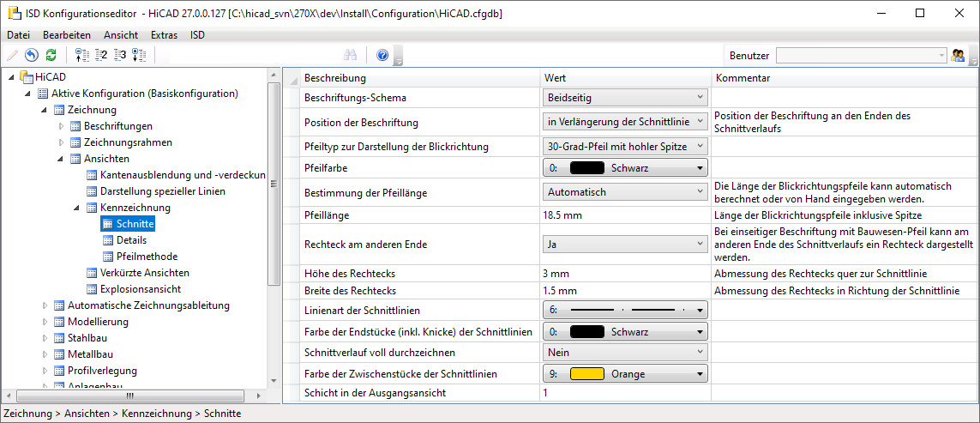
Task: Open help with the question mark icon
Action: (x=382, y=55)
